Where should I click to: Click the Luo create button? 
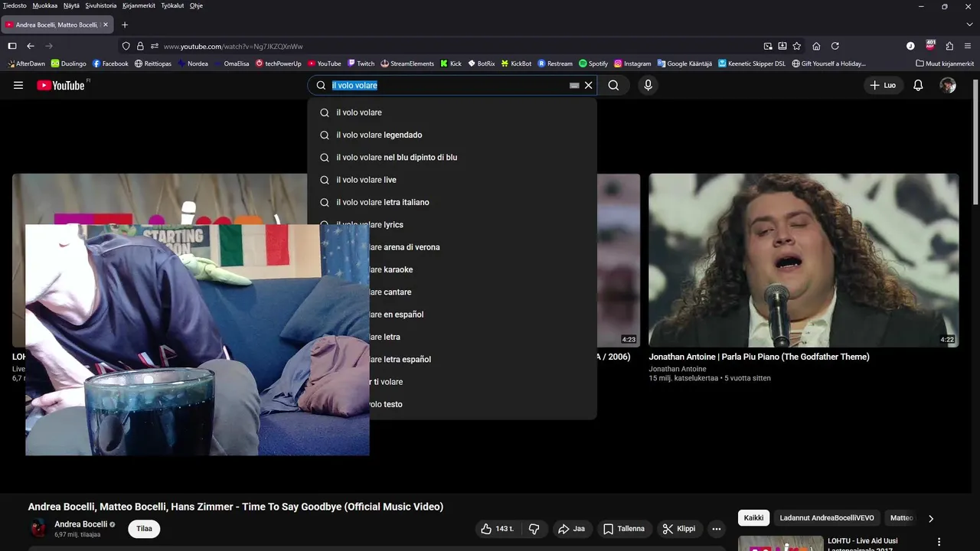point(883,86)
